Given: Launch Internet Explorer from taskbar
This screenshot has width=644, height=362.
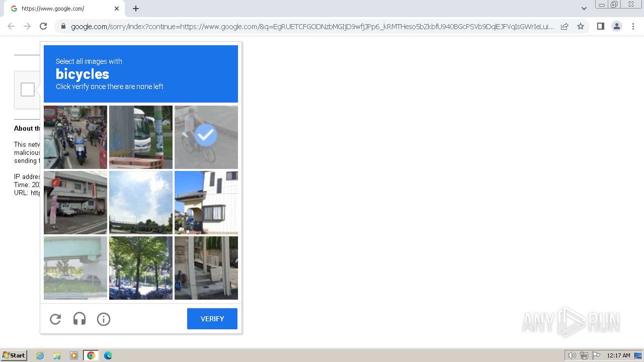Looking at the screenshot, I should tap(40, 355).
